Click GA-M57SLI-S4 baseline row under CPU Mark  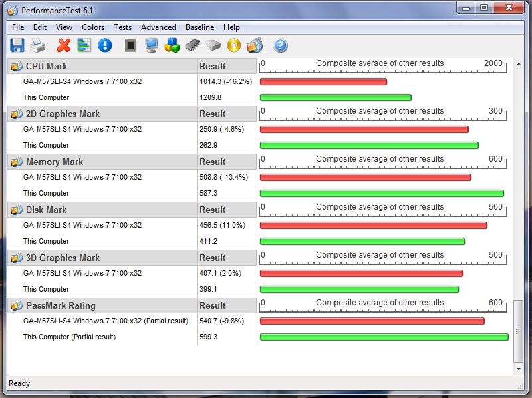click(82, 81)
